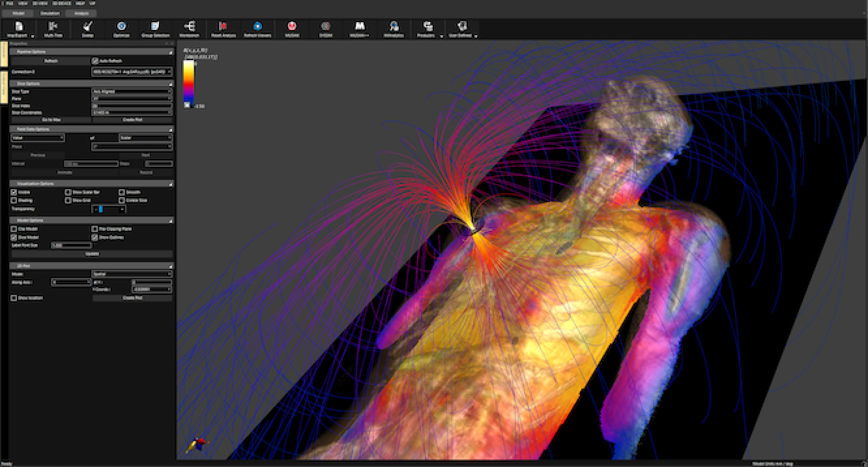Click the Go to Max button
Image resolution: width=868 pixels, height=467 pixels.
[x=51, y=120]
